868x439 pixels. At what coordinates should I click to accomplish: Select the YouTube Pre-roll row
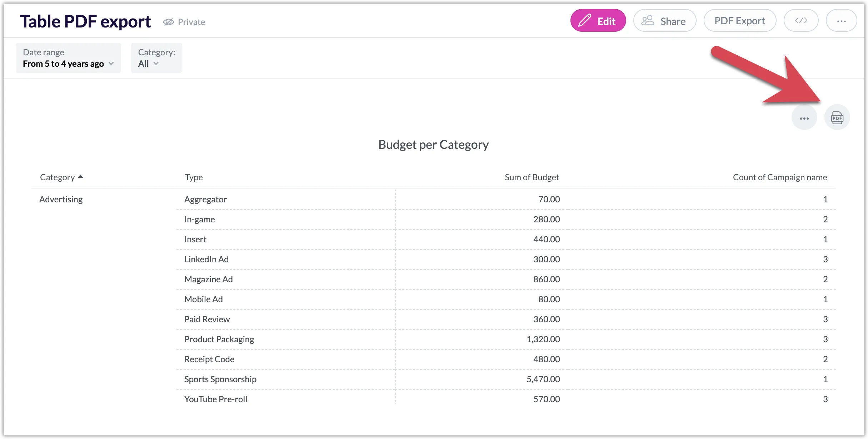pos(216,399)
